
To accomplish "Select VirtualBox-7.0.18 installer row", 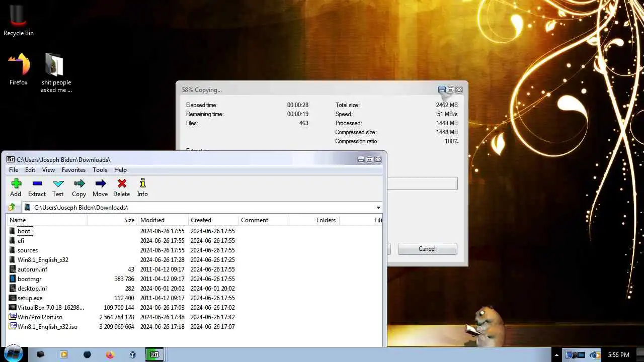I will 195,307.
